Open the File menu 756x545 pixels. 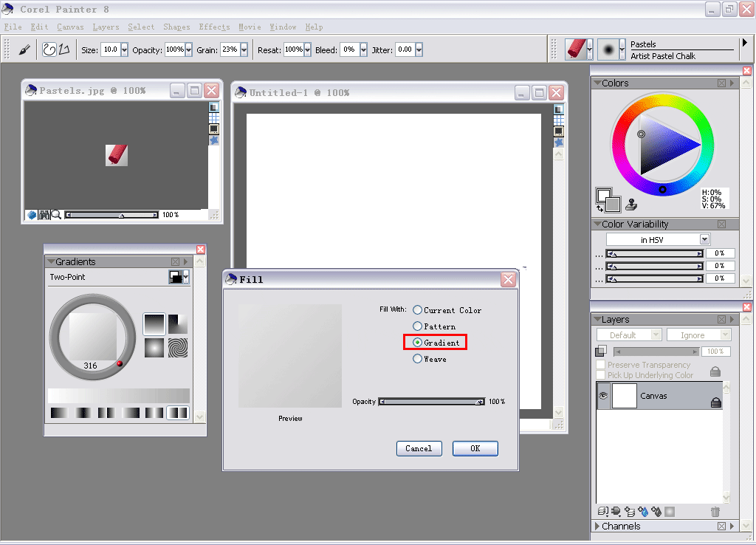click(x=13, y=27)
